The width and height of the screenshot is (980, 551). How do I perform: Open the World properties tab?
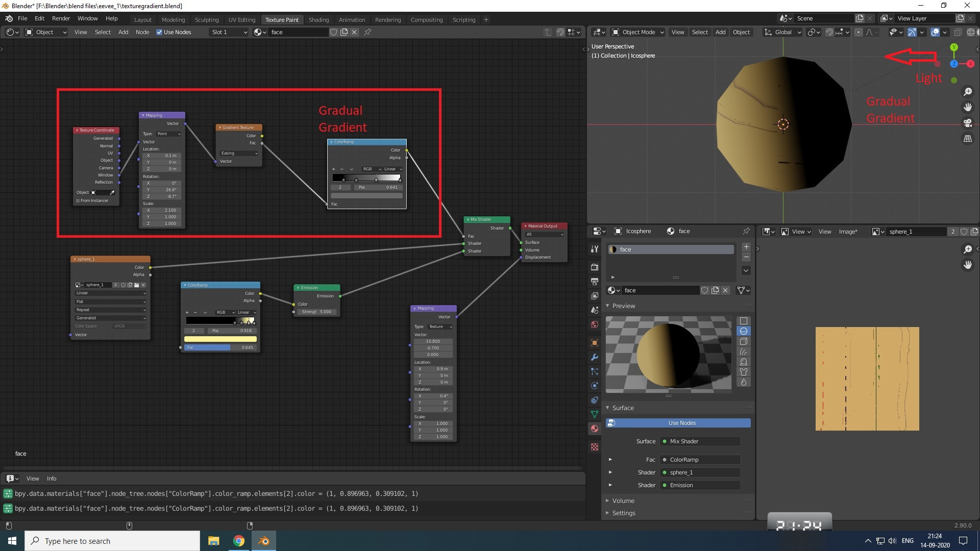(x=594, y=324)
